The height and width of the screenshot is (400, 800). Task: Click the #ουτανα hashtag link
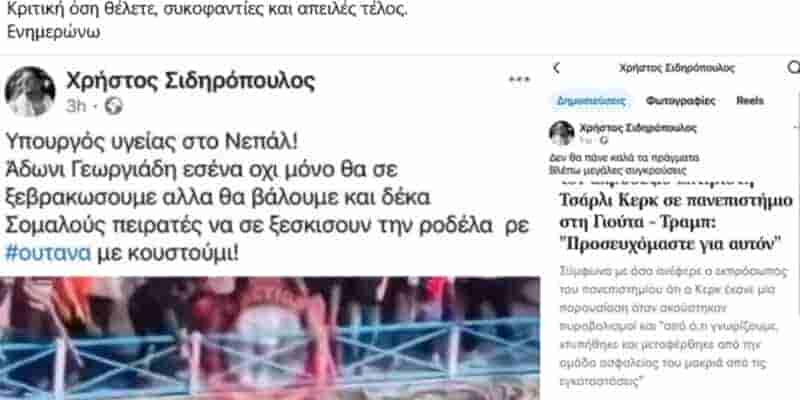click(48, 253)
